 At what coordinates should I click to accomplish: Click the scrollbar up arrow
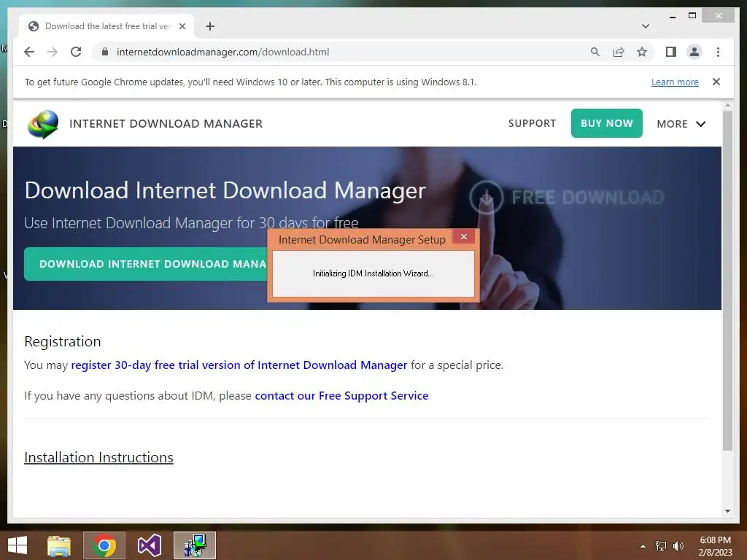point(727,105)
